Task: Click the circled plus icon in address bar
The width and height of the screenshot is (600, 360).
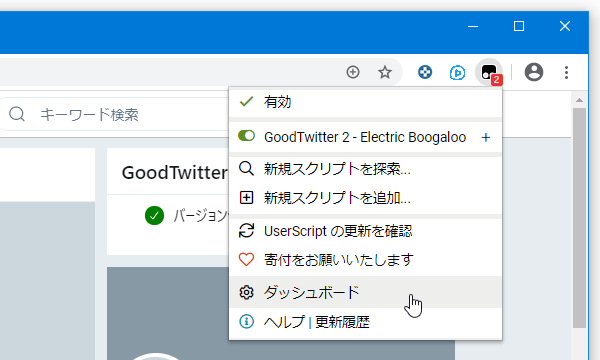Action: [352, 72]
